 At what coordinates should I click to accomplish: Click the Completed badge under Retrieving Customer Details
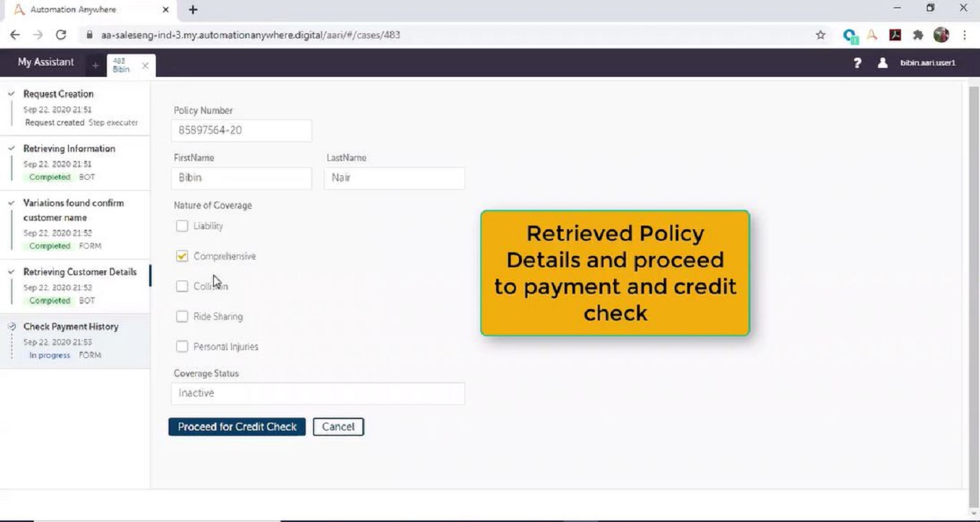point(49,300)
